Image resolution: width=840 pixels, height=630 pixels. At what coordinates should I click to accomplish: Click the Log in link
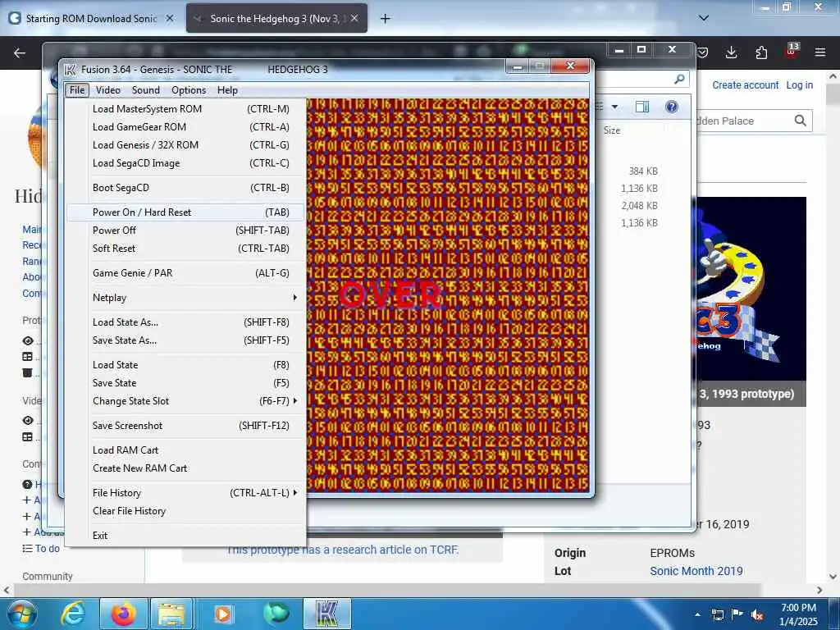coord(799,85)
